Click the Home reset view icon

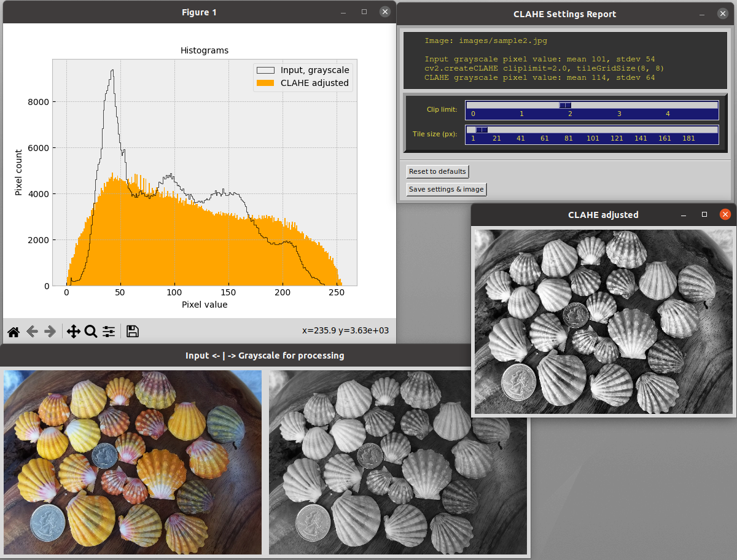pyautogui.click(x=14, y=332)
